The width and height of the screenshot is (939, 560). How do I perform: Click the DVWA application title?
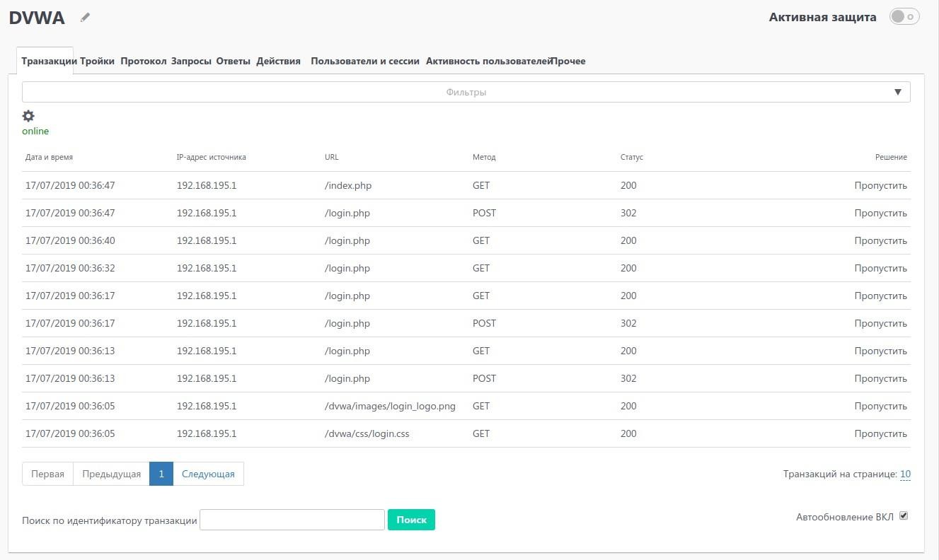37,18
